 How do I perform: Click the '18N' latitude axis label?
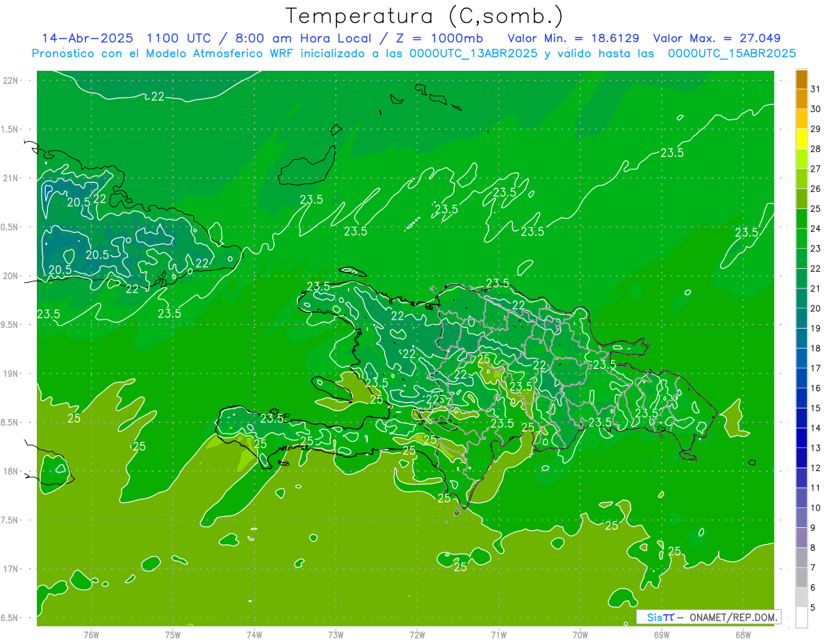click(x=11, y=471)
